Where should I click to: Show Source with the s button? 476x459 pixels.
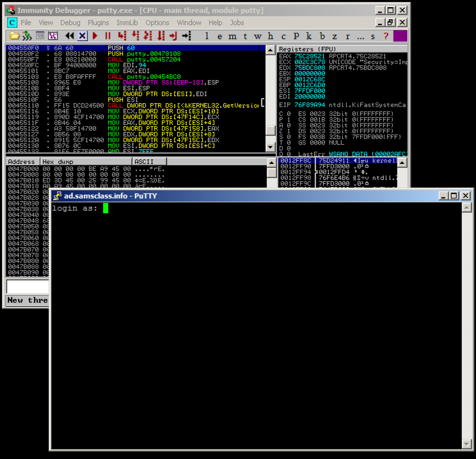[373, 36]
